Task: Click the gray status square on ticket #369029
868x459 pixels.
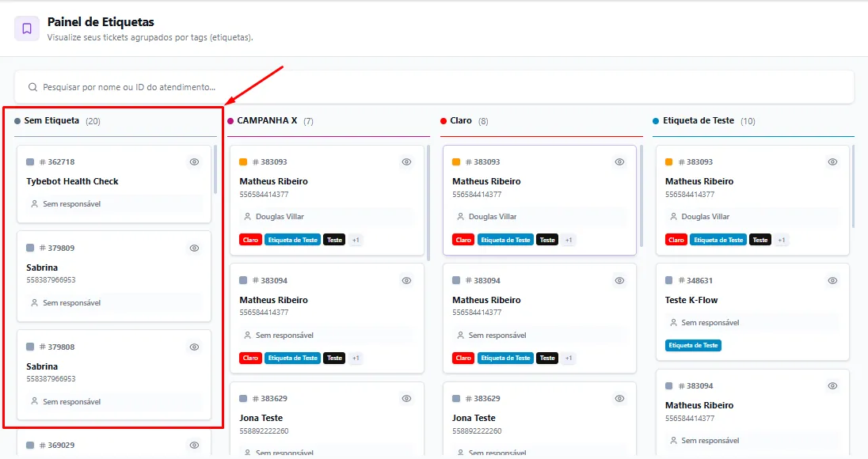Action: click(30, 446)
